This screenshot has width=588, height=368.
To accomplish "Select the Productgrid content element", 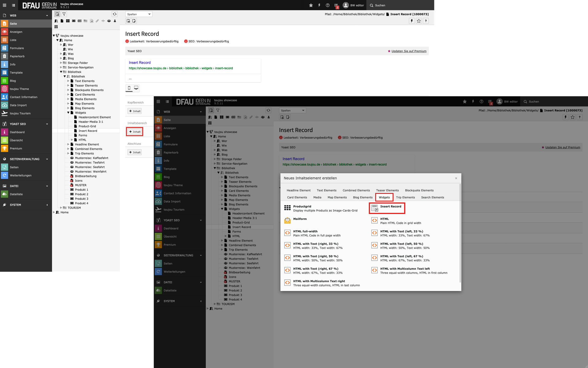I will pyautogui.click(x=302, y=206).
